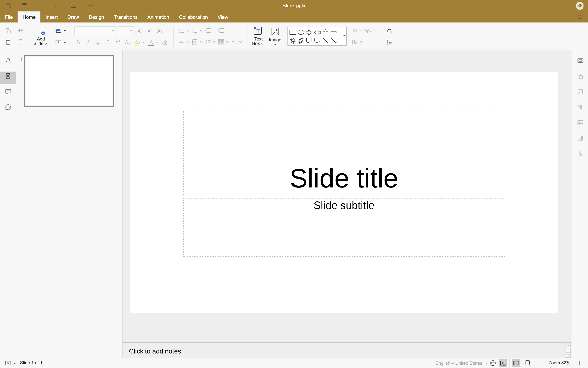Screen dimensions: 588x368
Task: Open the font size dropdown
Action: coord(131,31)
